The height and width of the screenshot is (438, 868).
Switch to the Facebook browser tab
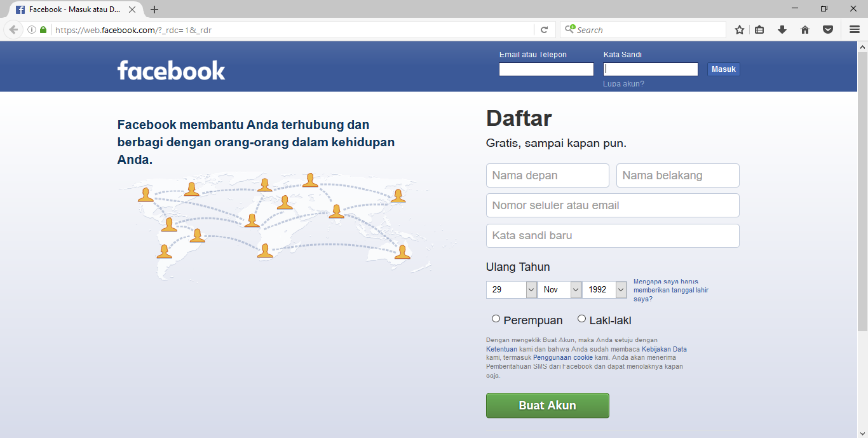70,9
